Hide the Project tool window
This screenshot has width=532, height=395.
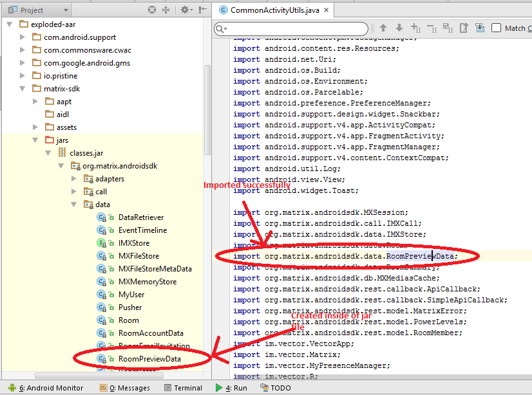pyautogui.click(x=202, y=10)
